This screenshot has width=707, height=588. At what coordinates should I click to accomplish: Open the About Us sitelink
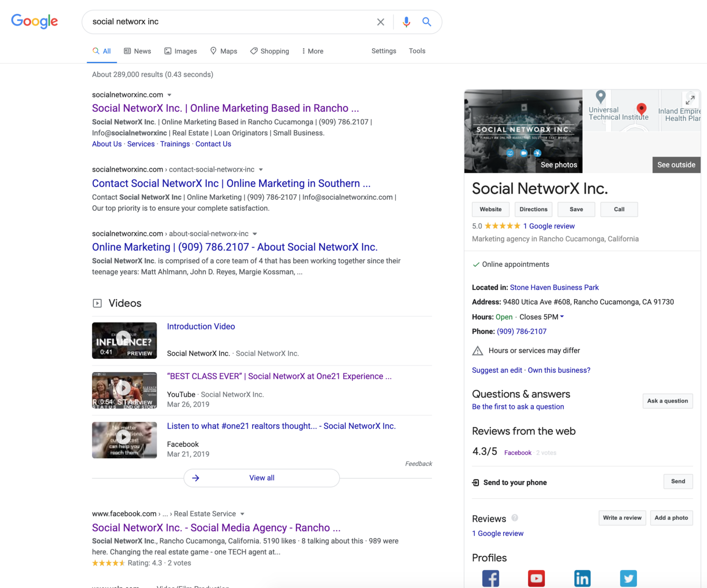click(107, 144)
